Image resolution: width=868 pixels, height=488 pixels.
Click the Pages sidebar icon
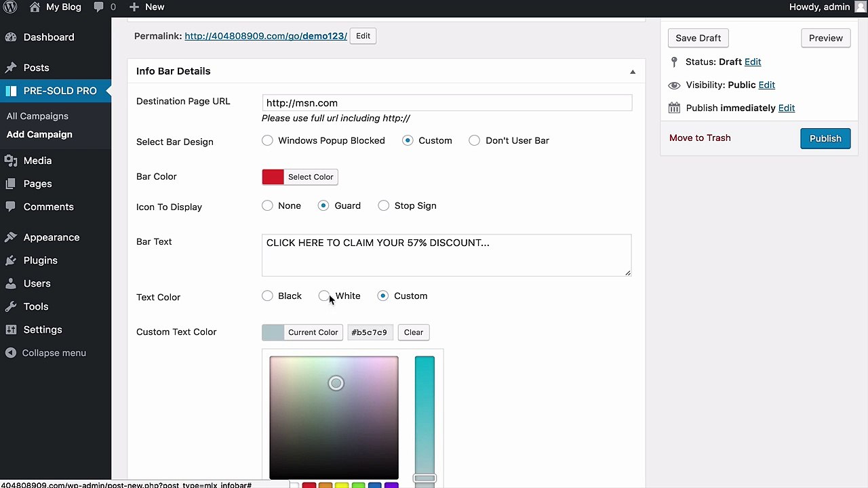tap(11, 184)
